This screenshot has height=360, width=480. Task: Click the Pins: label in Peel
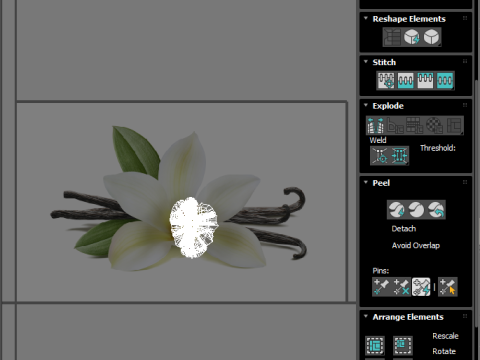(381, 271)
